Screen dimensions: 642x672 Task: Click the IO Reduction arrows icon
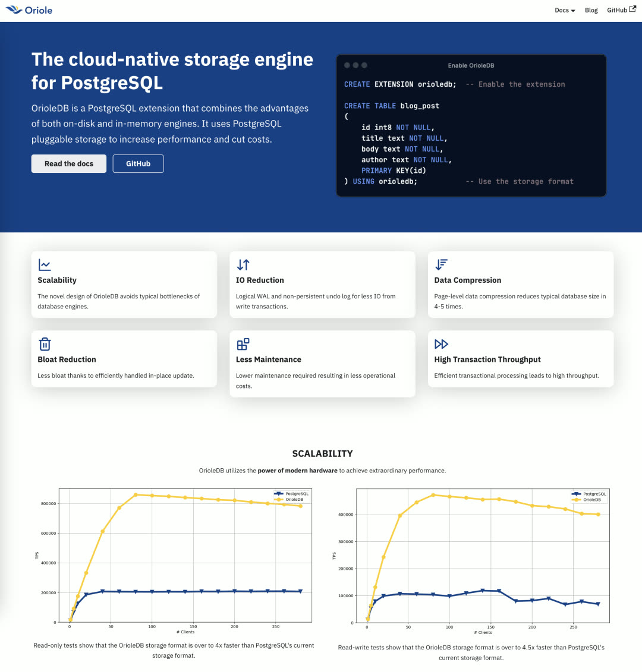pos(243,265)
